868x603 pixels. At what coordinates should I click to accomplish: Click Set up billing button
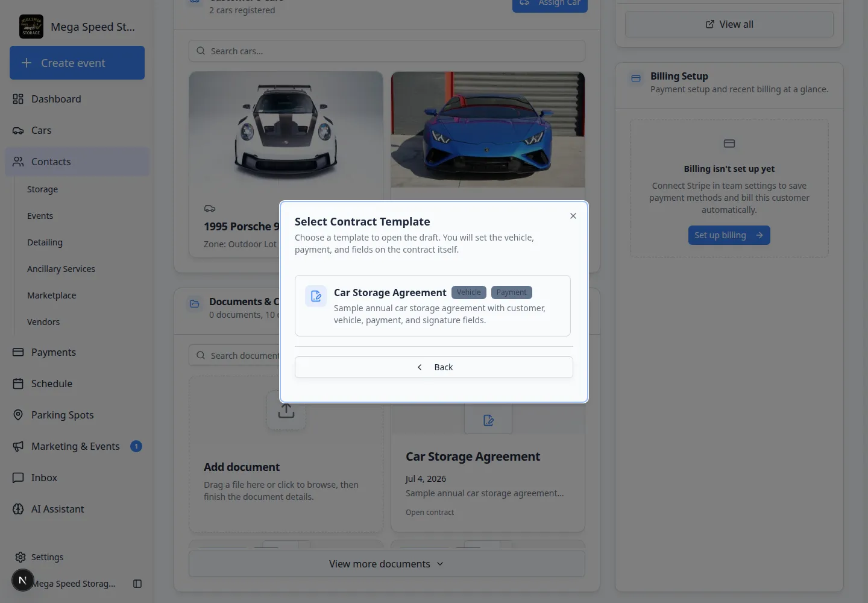729,235
